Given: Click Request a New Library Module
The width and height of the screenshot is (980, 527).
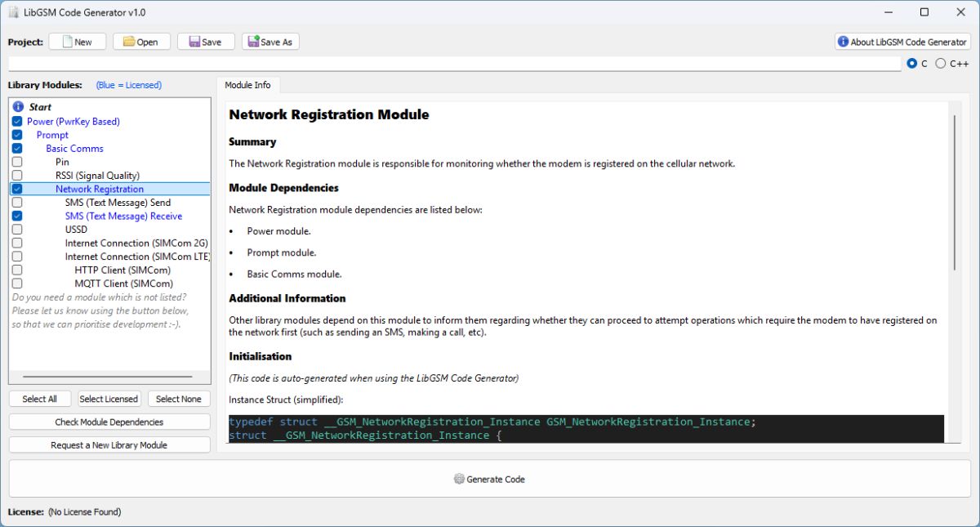Looking at the screenshot, I should (x=109, y=444).
